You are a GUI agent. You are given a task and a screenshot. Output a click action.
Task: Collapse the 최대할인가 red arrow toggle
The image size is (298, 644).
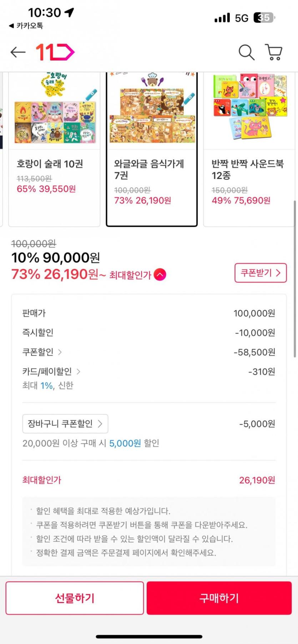click(x=160, y=275)
